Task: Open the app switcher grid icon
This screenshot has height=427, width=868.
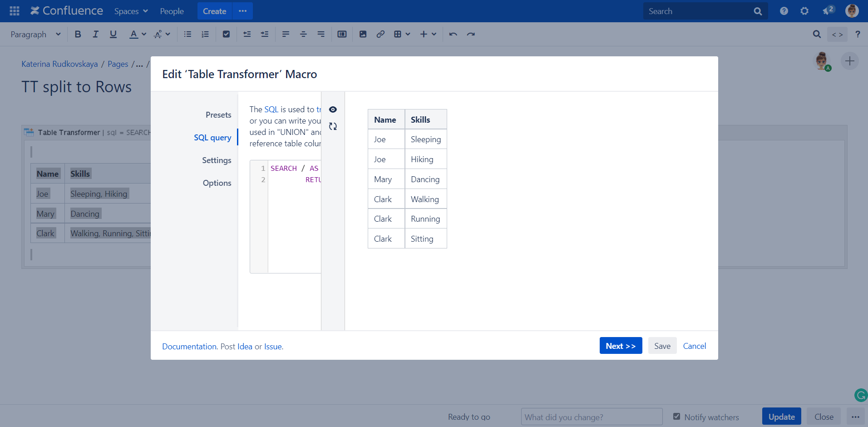Action: 15,11
